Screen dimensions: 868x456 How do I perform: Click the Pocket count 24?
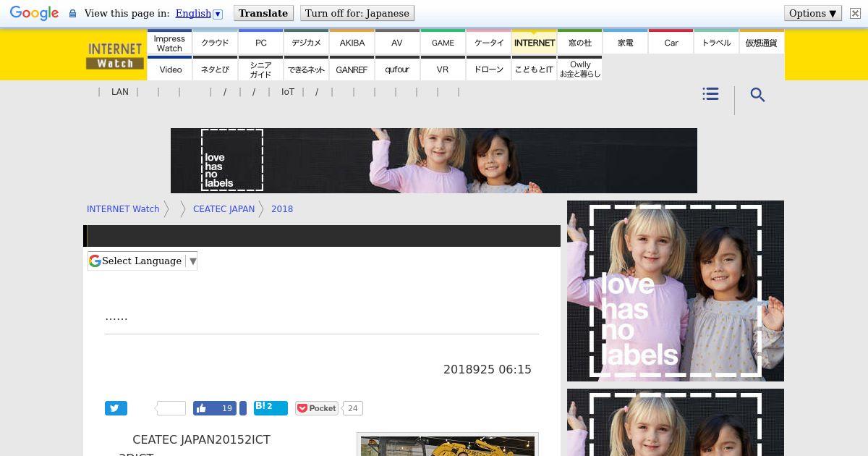352,408
